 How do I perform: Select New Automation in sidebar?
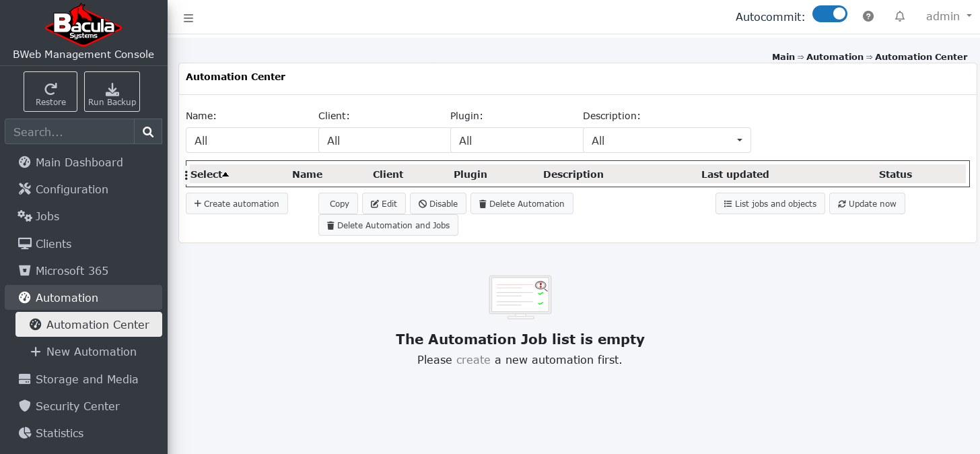point(91,352)
